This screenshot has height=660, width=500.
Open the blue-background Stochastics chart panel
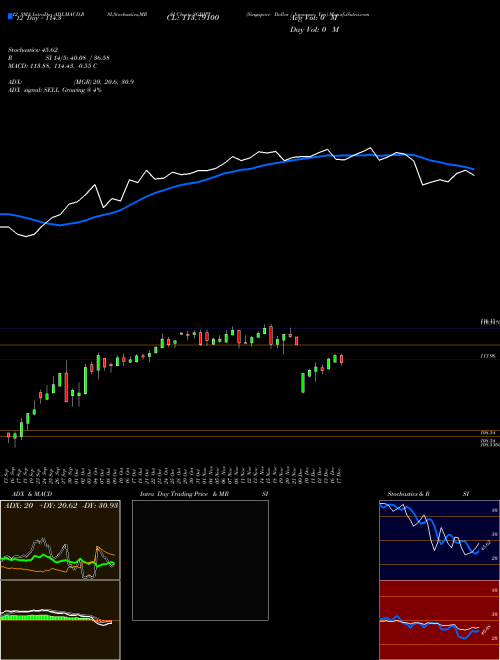(439, 540)
